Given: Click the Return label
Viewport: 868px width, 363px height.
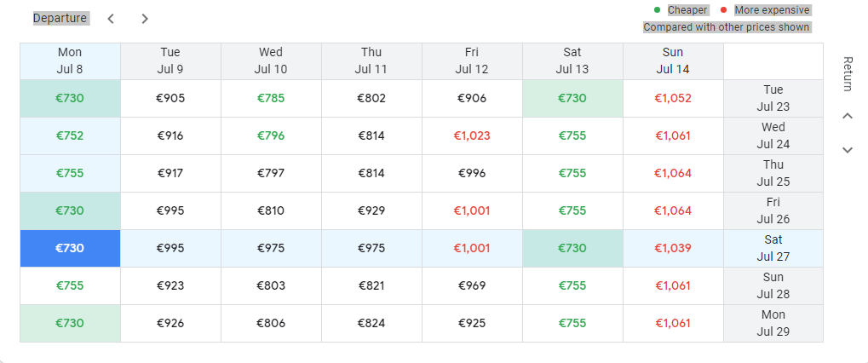Looking at the screenshot, I should click(x=848, y=73).
